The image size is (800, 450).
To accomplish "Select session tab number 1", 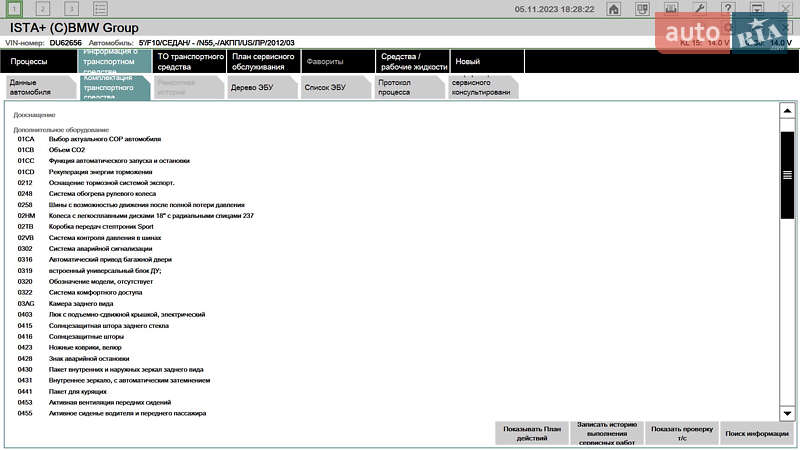I will pos(14,9).
